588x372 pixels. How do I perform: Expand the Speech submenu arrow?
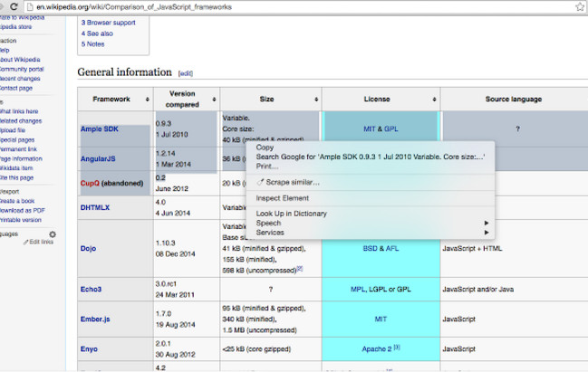click(487, 223)
